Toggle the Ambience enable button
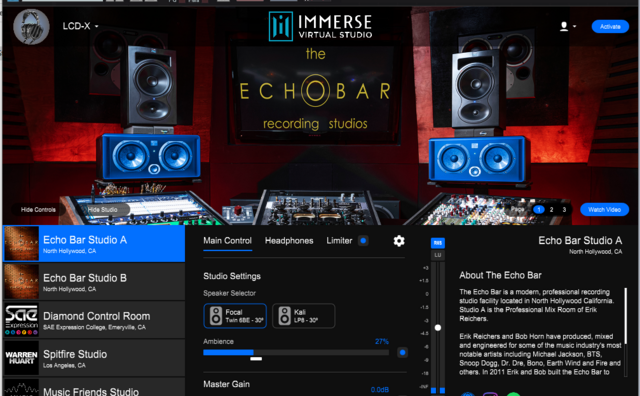 pyautogui.click(x=402, y=352)
